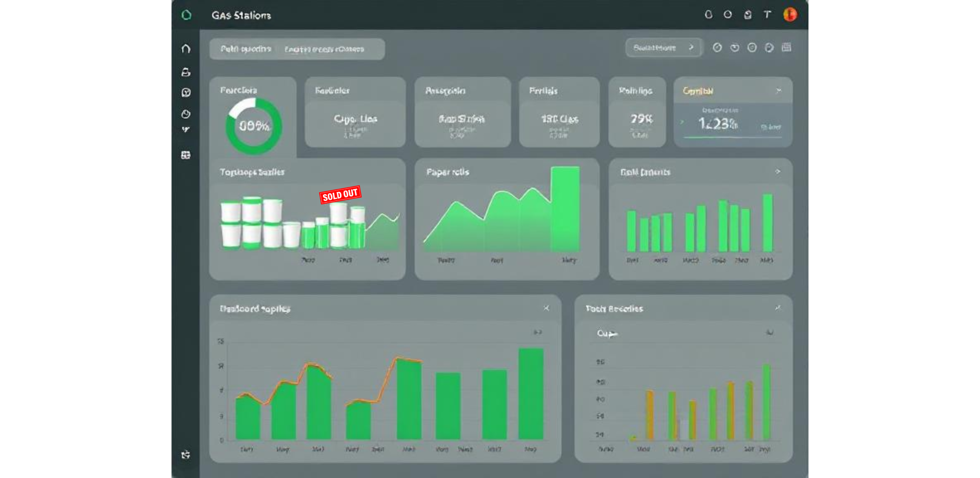The width and height of the screenshot is (980, 478).
Task: Open the user profile avatar
Action: point(790,15)
